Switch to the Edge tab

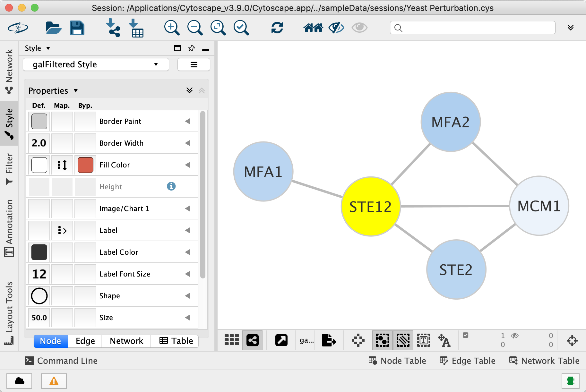pos(85,341)
